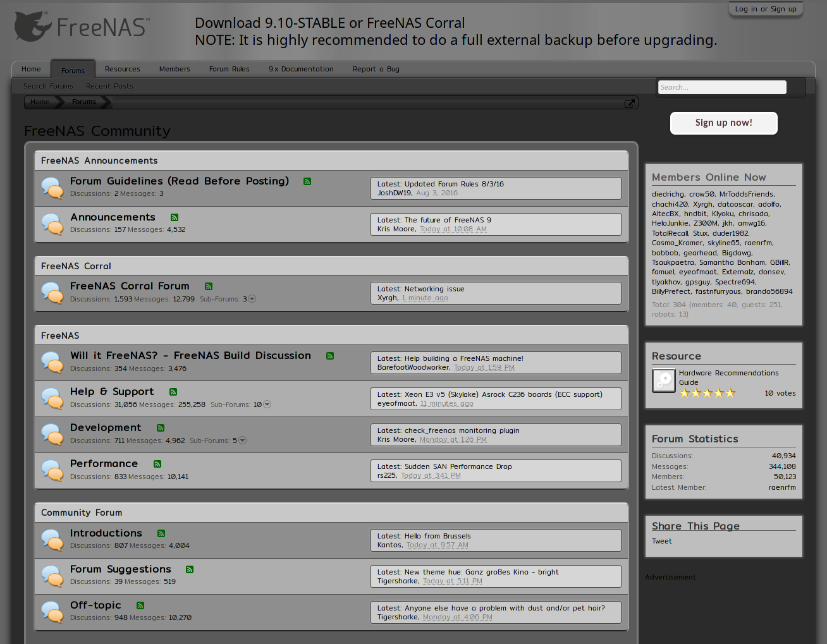Open RSS feed for Forum Guidelines
Image resolution: width=827 pixels, height=644 pixels.
pyautogui.click(x=307, y=181)
